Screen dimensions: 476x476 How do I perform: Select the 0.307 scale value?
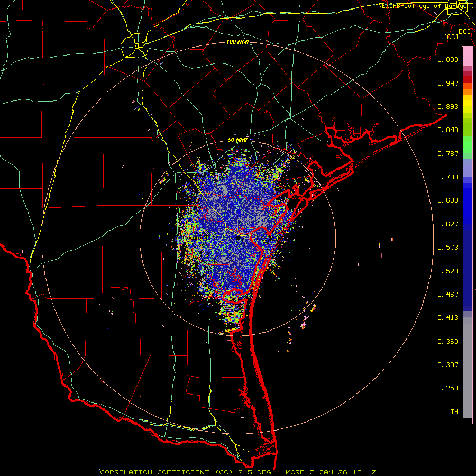coord(448,364)
